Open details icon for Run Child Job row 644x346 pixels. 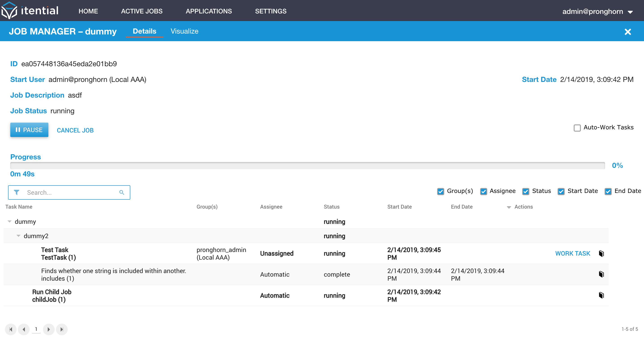pos(601,295)
